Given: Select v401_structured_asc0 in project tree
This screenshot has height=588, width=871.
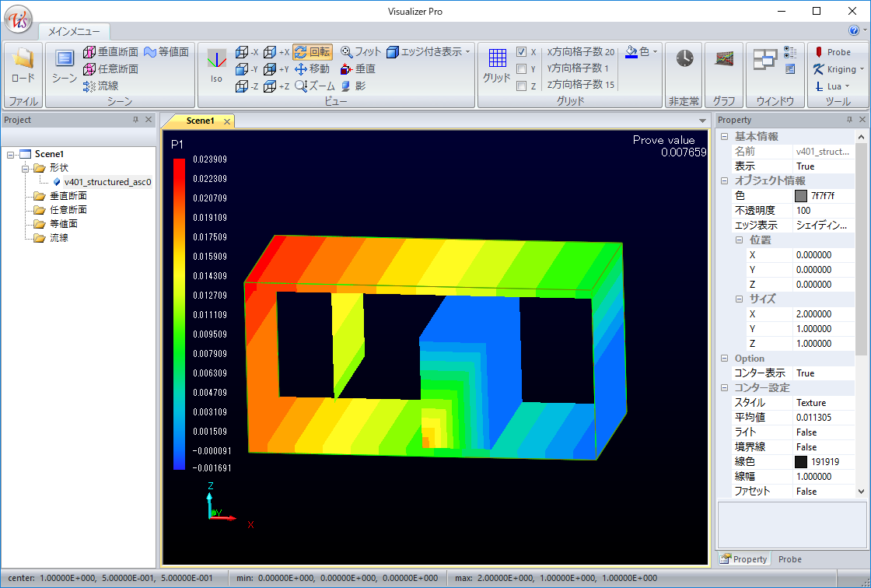Looking at the screenshot, I should (107, 182).
